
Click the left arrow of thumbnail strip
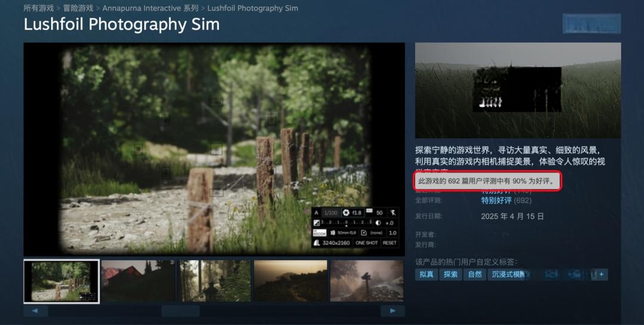point(35,311)
